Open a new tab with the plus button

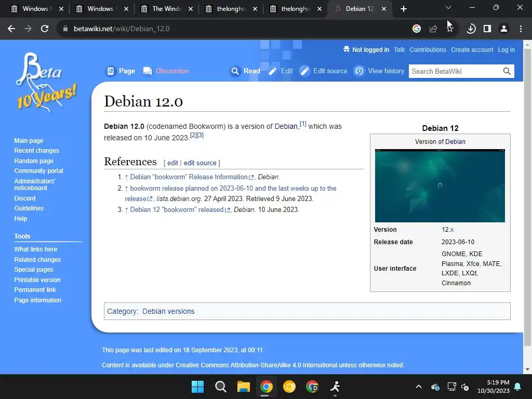pos(403,9)
